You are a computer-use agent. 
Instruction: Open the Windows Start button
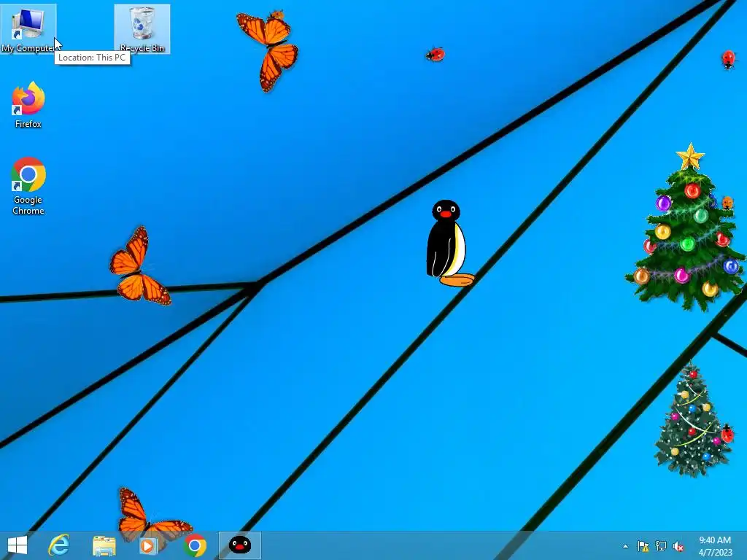click(x=18, y=545)
